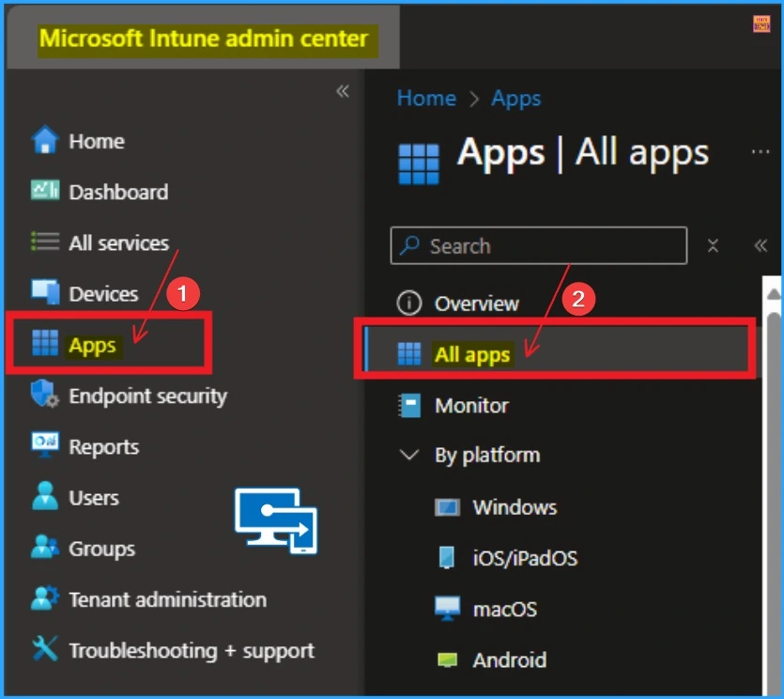This screenshot has width=784, height=699.
Task: Click the Groups people icon
Action: tap(45, 547)
